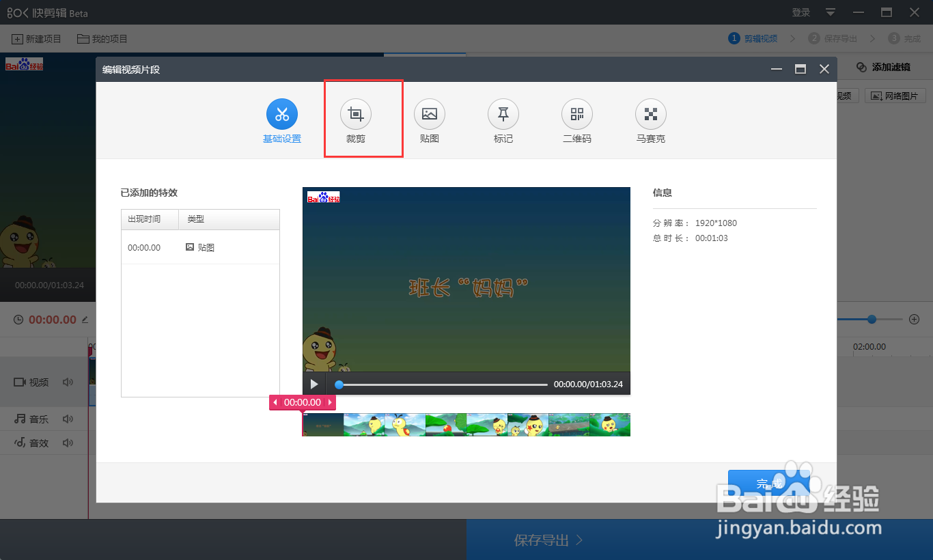Switch to the 添加滤镜 tab
Screen dimensions: 933x560
pos(883,67)
